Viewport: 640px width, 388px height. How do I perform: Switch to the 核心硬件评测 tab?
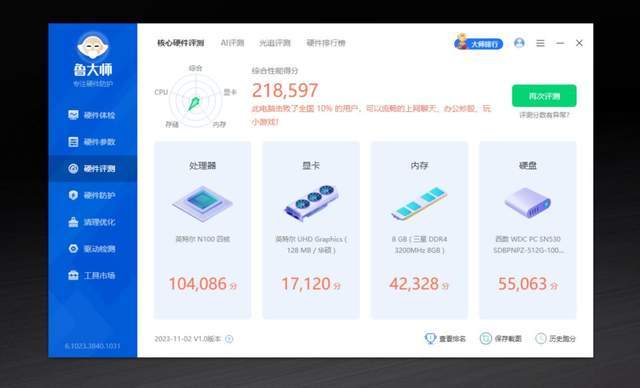(181, 43)
